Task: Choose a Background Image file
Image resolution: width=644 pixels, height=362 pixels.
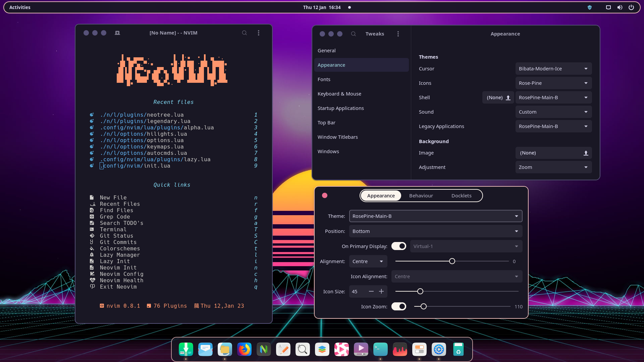Action: (553, 153)
